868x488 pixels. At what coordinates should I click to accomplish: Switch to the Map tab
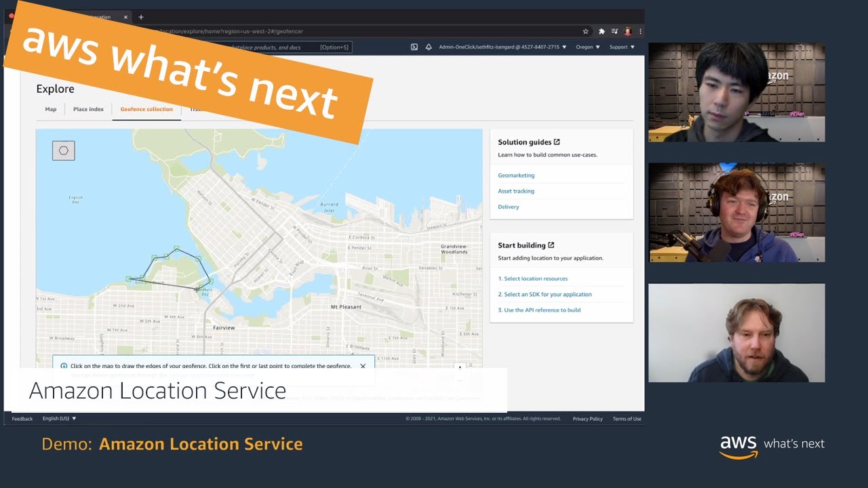51,109
